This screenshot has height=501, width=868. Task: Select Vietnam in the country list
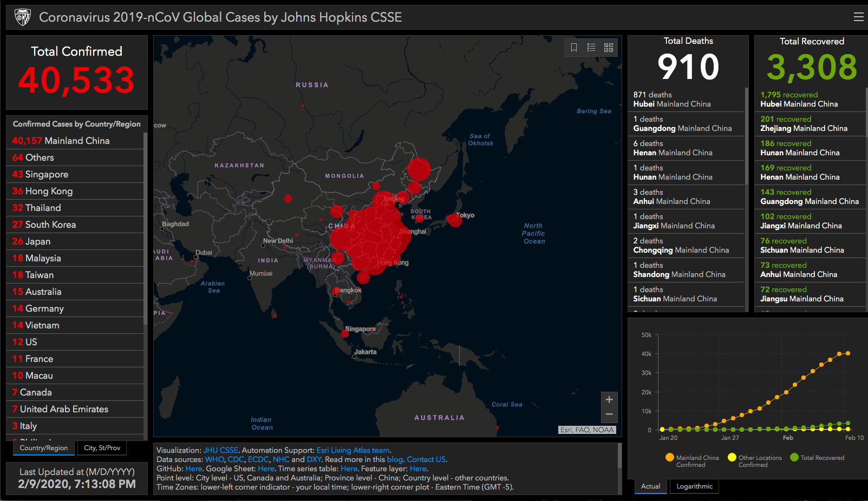coord(75,325)
